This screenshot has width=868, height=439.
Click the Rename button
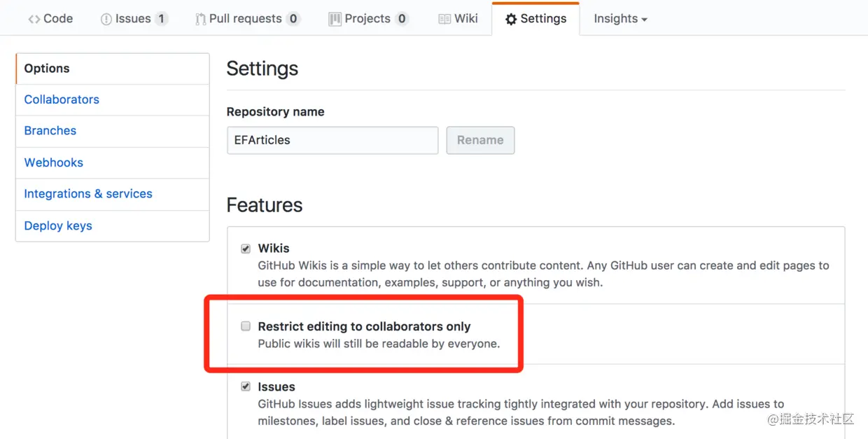(x=480, y=140)
